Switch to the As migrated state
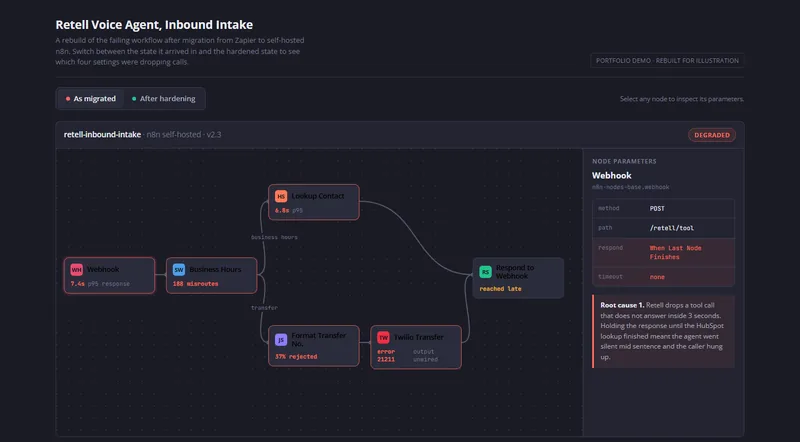The height and width of the screenshot is (442, 800). coord(90,99)
